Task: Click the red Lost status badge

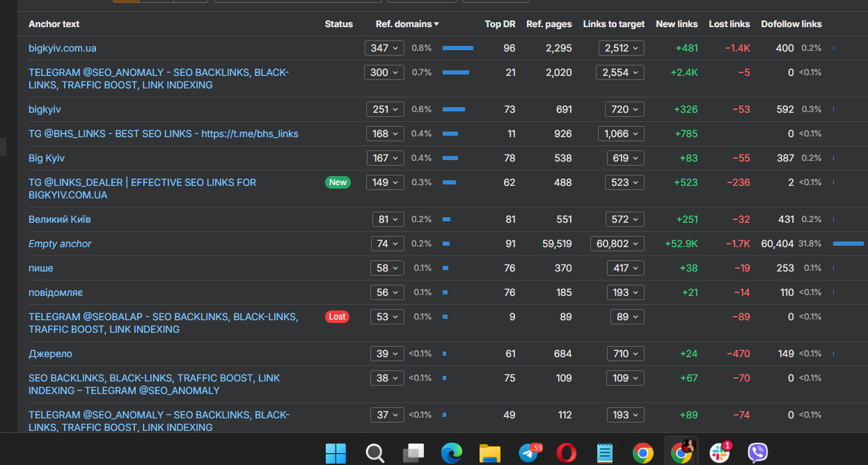Action: 337,317
